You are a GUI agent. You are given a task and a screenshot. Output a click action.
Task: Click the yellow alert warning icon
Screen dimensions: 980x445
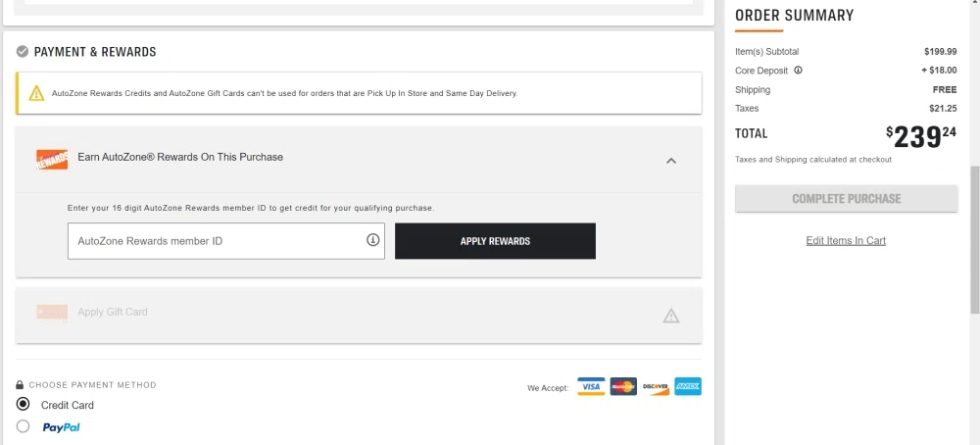(36, 93)
